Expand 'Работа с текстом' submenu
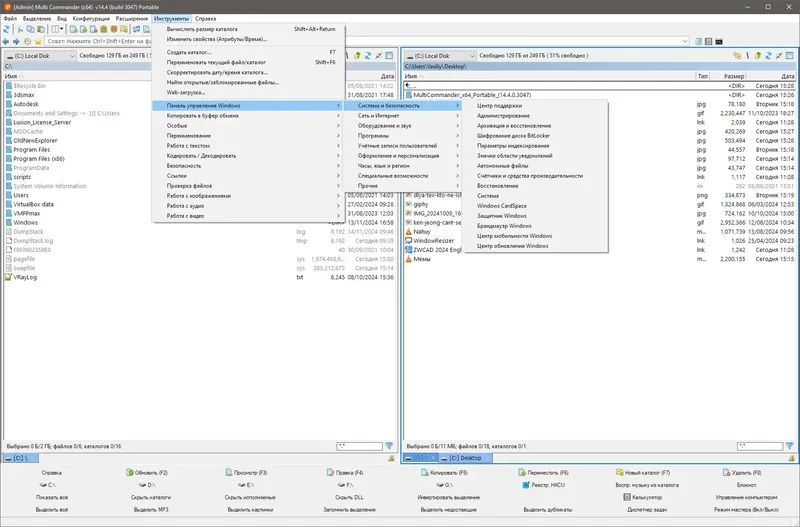 [x=248, y=145]
